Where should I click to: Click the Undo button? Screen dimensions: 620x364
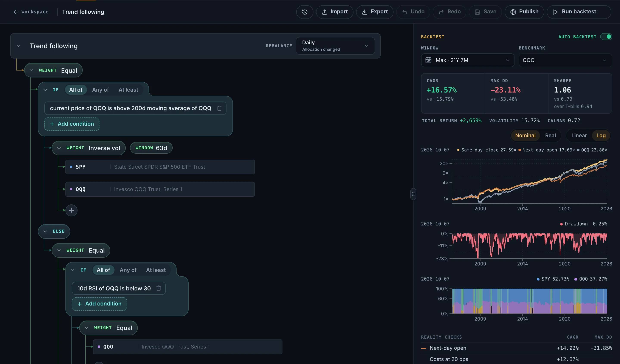tap(413, 12)
